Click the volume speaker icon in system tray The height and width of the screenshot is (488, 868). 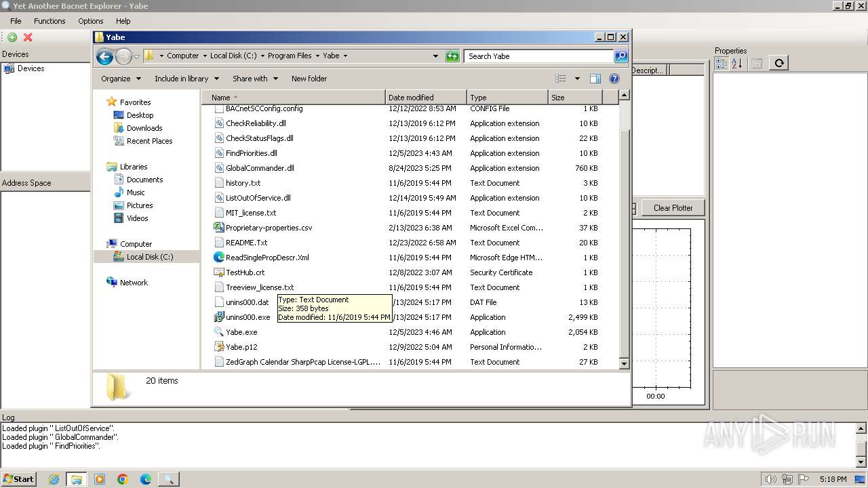click(x=770, y=479)
